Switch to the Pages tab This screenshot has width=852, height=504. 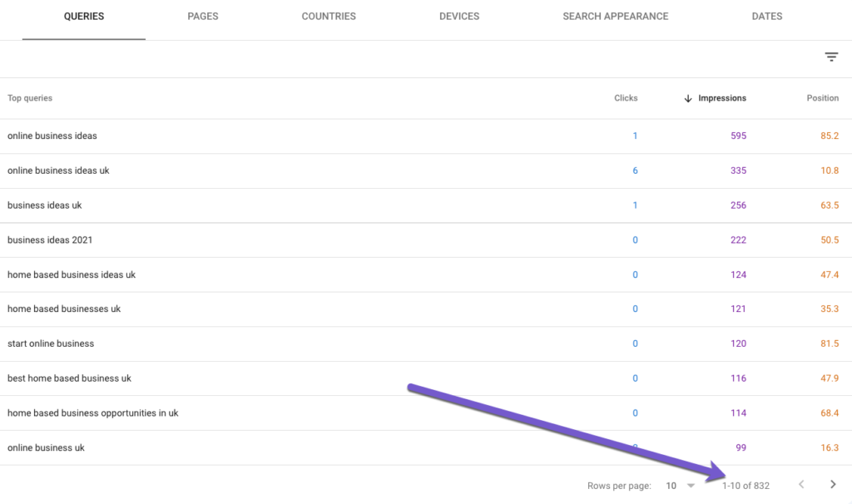tap(204, 17)
